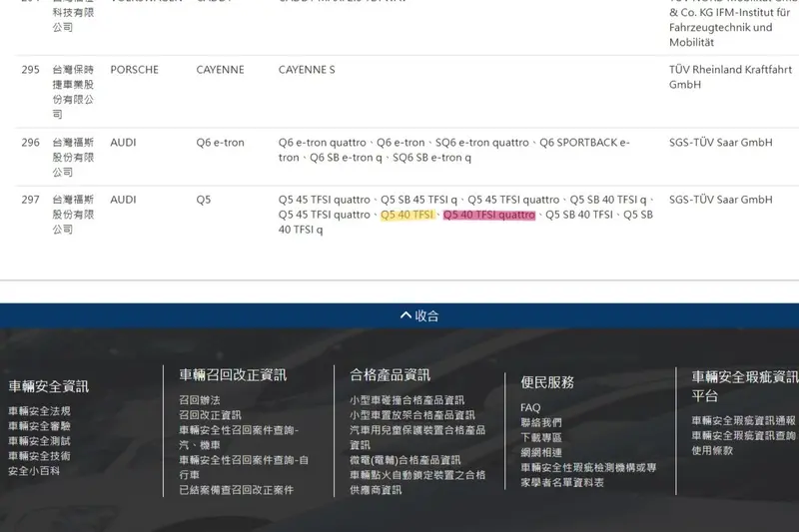The width and height of the screenshot is (799, 532).
Task: Click 台灣福斯股份有限公司 cell in row 296
Action: pyautogui.click(x=73, y=158)
